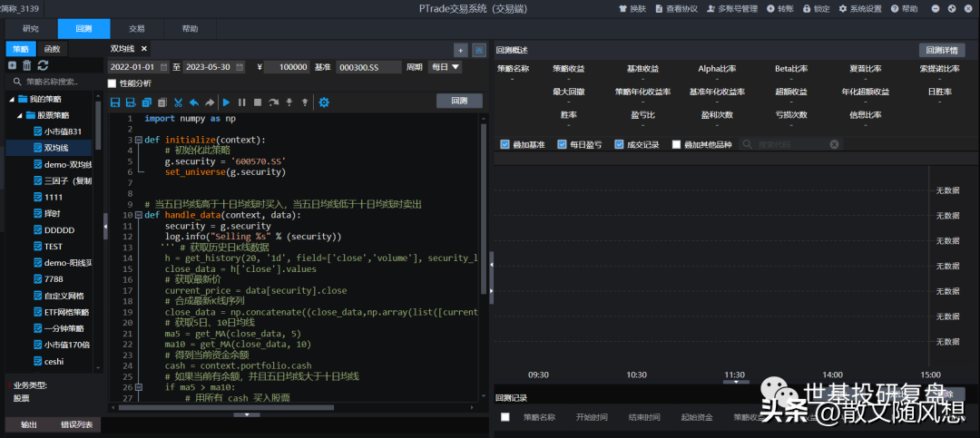Click the 100000 capital input field
Image resolution: width=980 pixels, height=438 pixels.
point(287,67)
